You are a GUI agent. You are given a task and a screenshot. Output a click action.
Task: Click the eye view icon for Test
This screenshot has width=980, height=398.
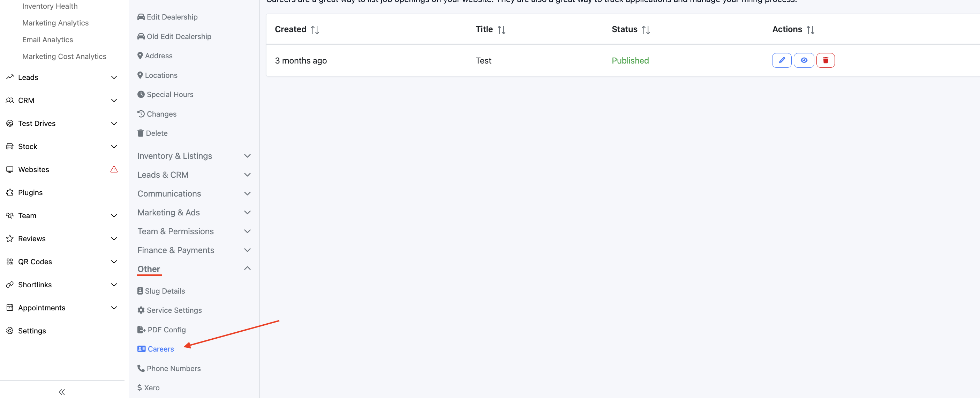pos(804,60)
